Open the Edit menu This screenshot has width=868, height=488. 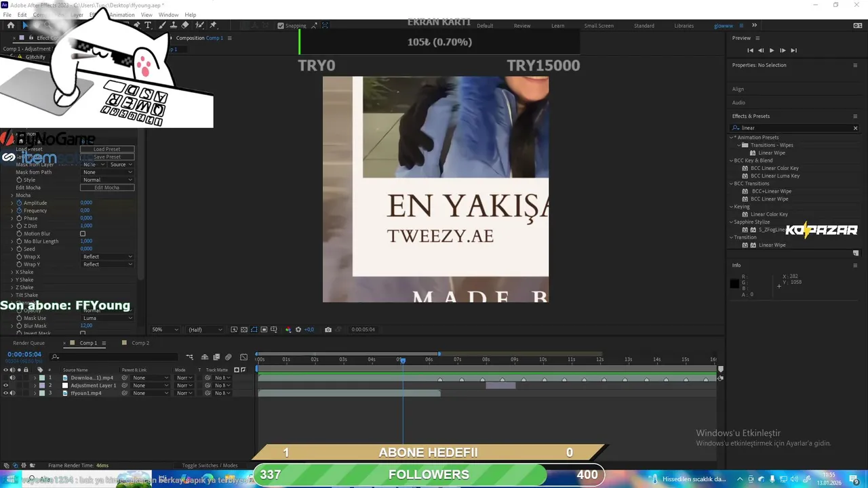pos(22,15)
